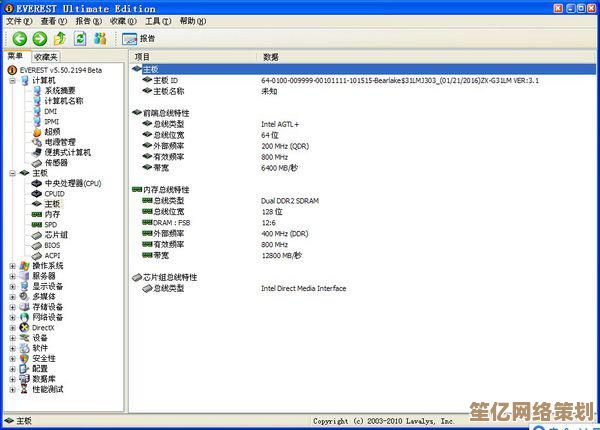Expand the 操作系统 tree node
Viewport: 600px width, 430px height.
click(x=13, y=266)
